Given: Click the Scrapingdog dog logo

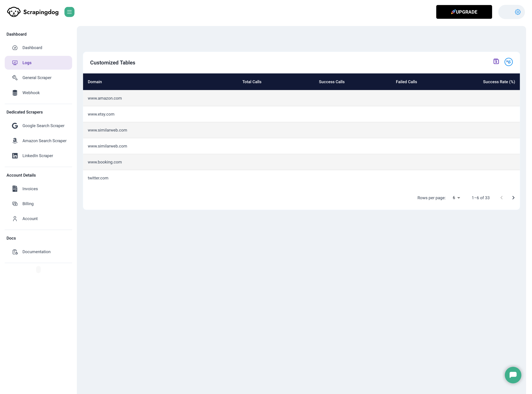Looking at the screenshot, I should [14, 12].
